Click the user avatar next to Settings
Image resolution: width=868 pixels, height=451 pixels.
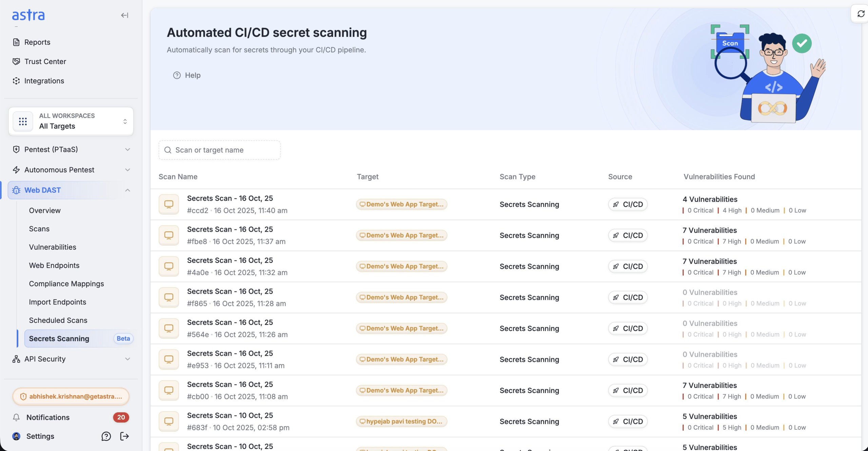(x=16, y=436)
